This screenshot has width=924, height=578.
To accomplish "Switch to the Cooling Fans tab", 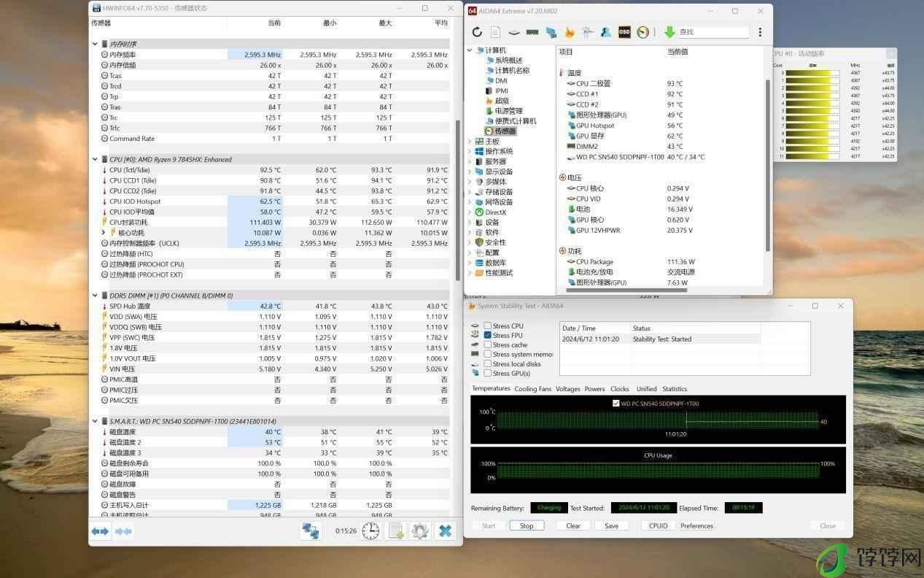I will (x=532, y=389).
